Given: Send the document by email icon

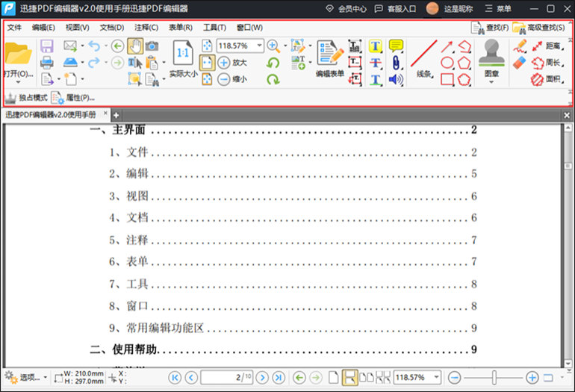Looking at the screenshot, I should tap(70, 46).
